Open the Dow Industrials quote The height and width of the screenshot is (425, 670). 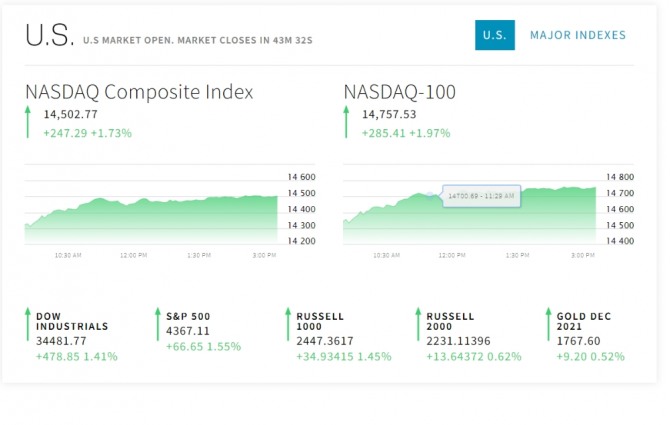click(72, 321)
